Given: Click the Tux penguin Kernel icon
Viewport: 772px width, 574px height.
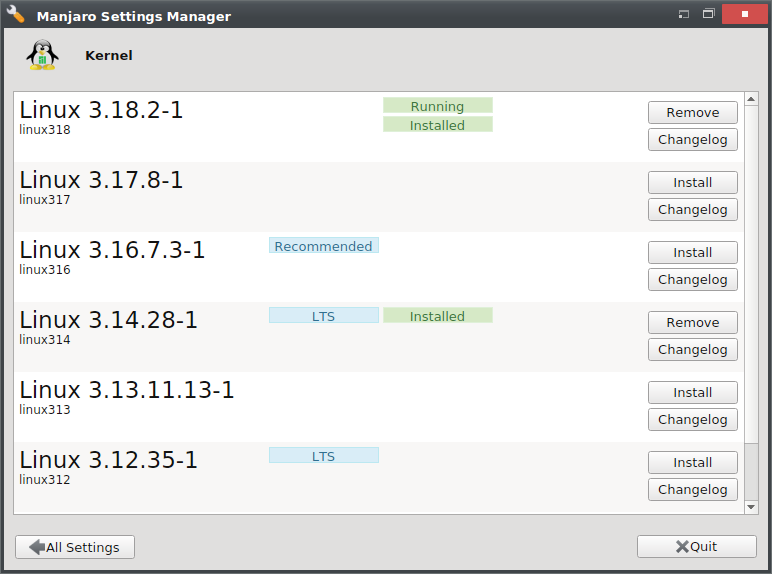Looking at the screenshot, I should [41, 56].
